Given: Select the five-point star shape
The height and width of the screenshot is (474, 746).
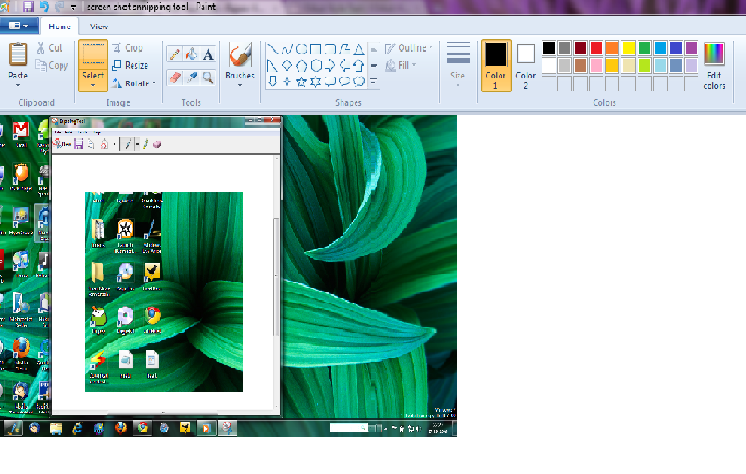Looking at the screenshot, I should point(301,81).
